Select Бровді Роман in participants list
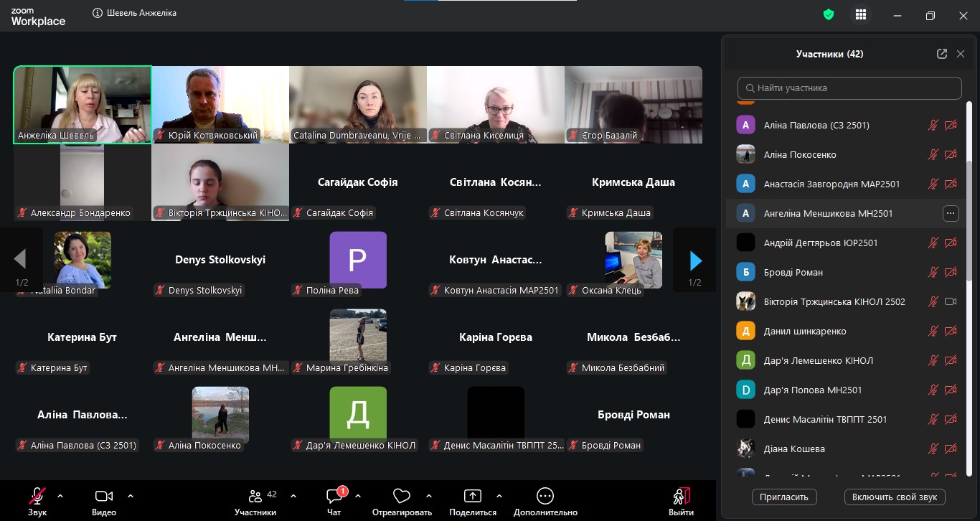 pos(793,272)
